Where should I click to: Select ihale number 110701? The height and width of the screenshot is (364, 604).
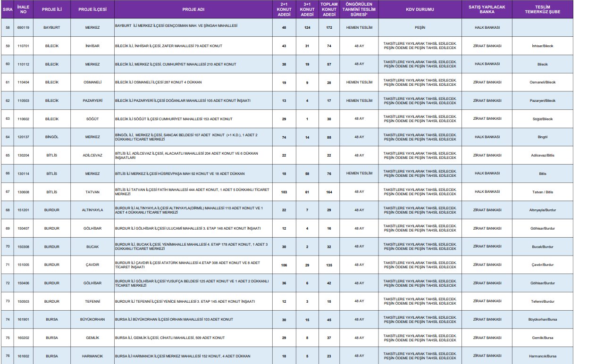[x=23, y=46]
